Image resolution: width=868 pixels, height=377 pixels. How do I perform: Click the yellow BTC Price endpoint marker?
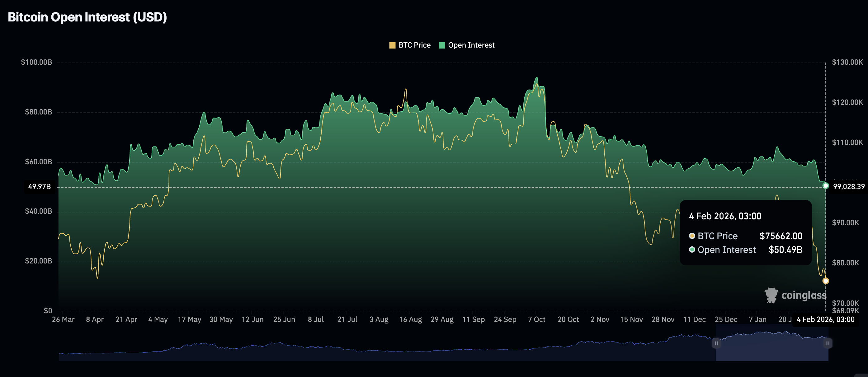click(826, 281)
